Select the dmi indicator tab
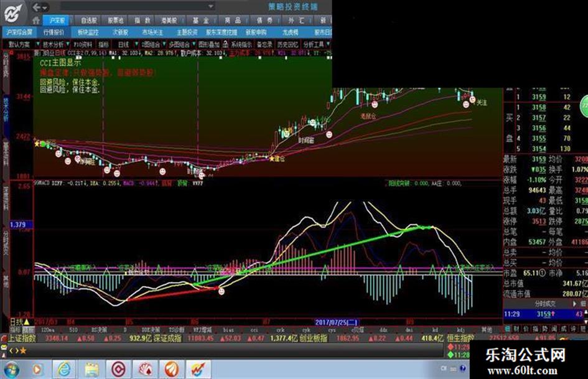588x379 pixels. point(409,329)
